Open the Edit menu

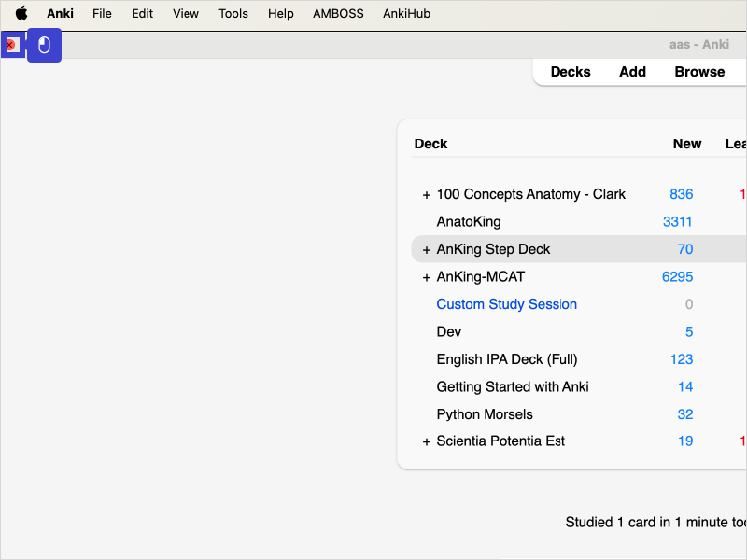click(x=142, y=13)
